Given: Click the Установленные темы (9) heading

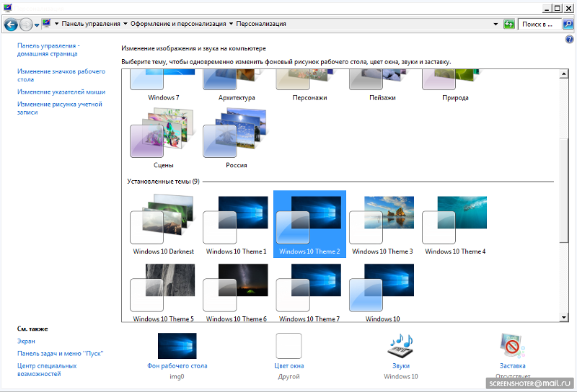Looking at the screenshot, I should [163, 182].
